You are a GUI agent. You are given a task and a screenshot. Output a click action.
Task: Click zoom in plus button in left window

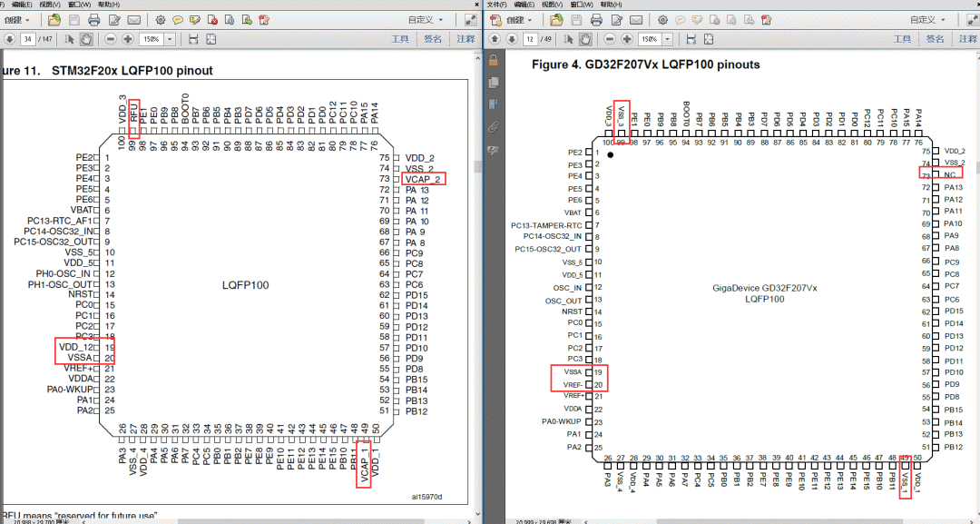point(128,39)
